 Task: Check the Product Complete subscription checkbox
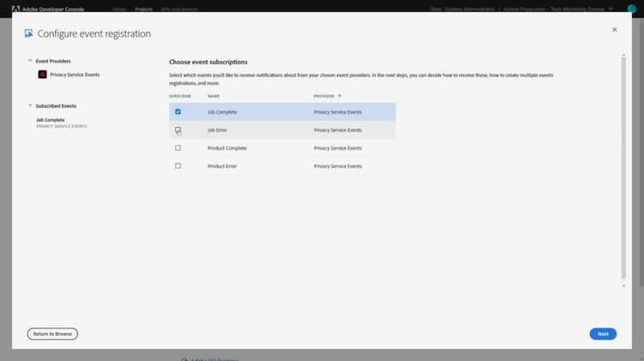click(178, 147)
